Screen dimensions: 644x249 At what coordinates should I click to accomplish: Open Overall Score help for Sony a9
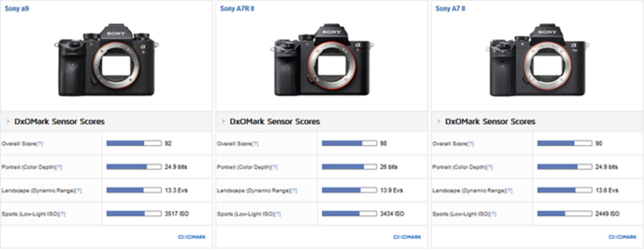[x=40, y=144]
